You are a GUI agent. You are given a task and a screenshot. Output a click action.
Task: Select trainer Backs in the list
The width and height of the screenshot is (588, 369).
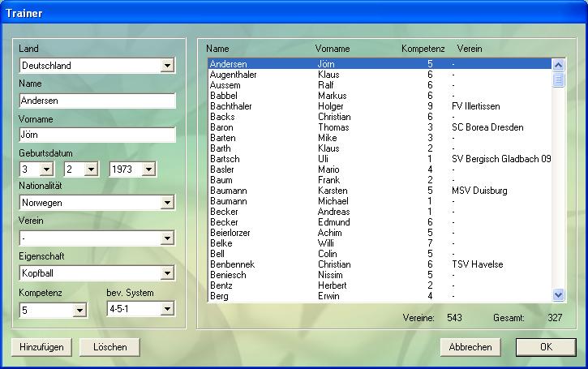pos(380,117)
